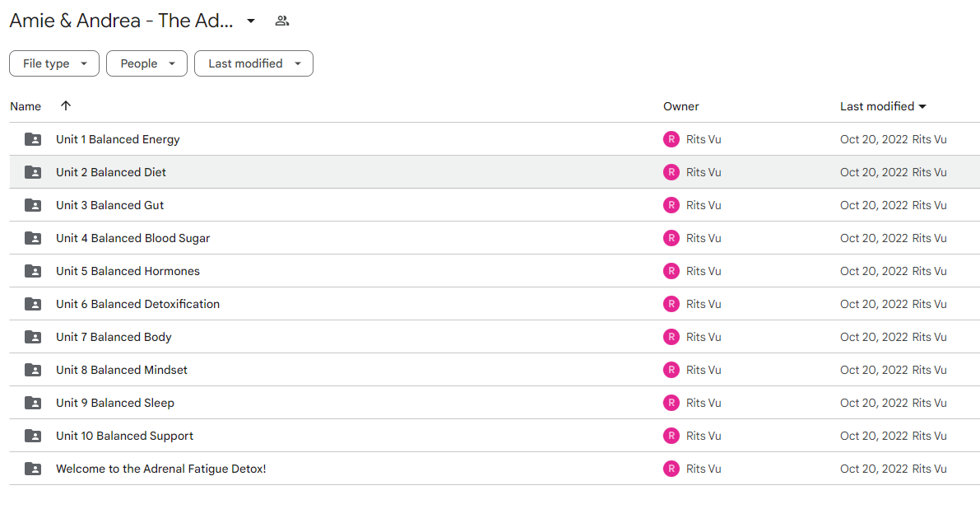Click owner avatar in Unit 9 Balanced Sleep row
Viewport: 980px width, 509px height.
(671, 403)
